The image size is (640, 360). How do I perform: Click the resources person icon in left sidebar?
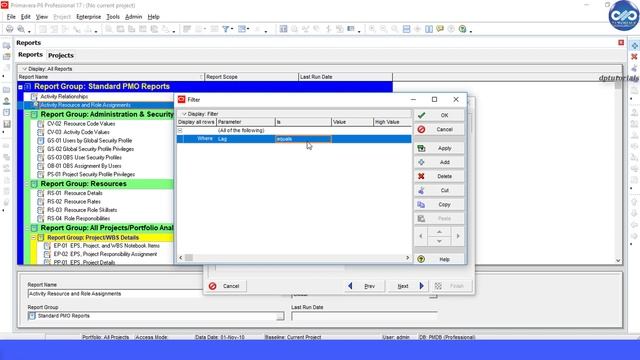pos(7,101)
